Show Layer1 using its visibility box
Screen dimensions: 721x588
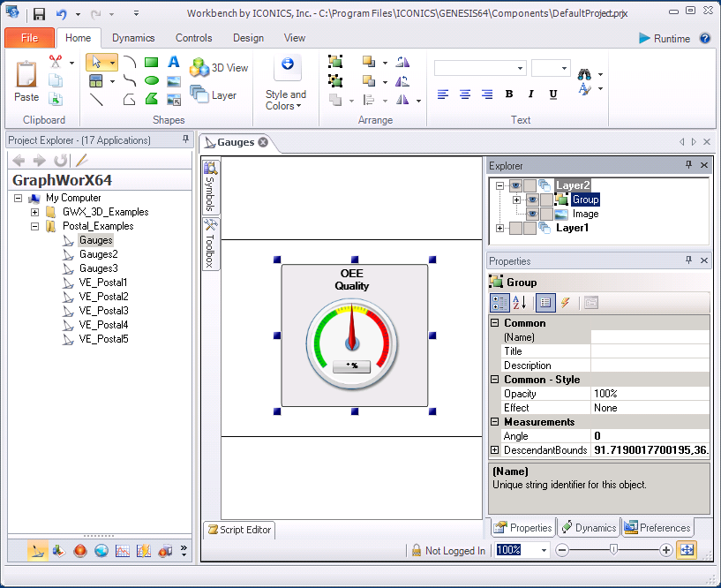(515, 228)
